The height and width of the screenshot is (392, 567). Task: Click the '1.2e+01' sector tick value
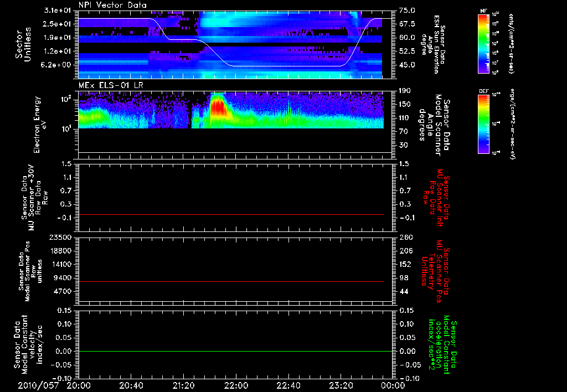click(58, 51)
